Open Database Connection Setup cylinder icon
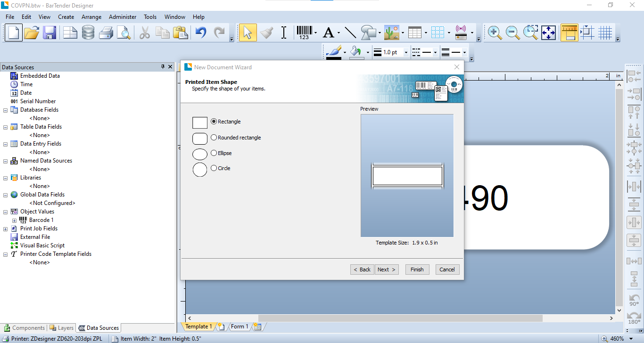644x343 pixels. click(x=88, y=33)
